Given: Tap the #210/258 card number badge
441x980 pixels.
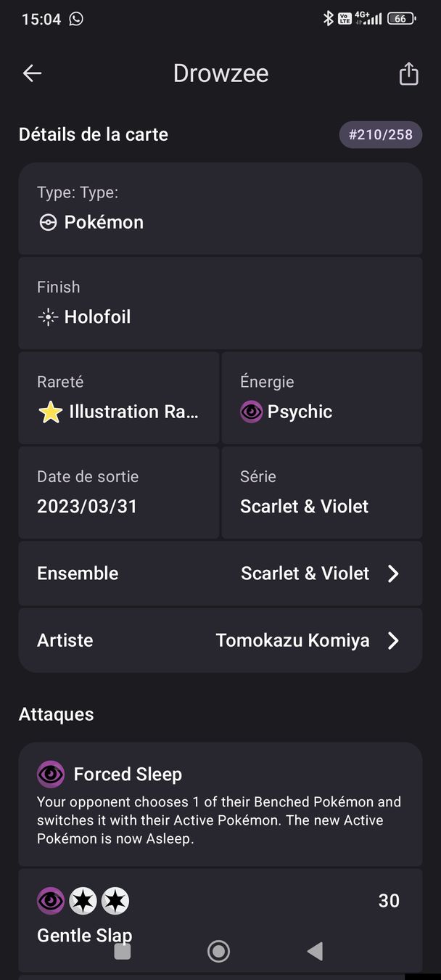Looking at the screenshot, I should [x=381, y=134].
